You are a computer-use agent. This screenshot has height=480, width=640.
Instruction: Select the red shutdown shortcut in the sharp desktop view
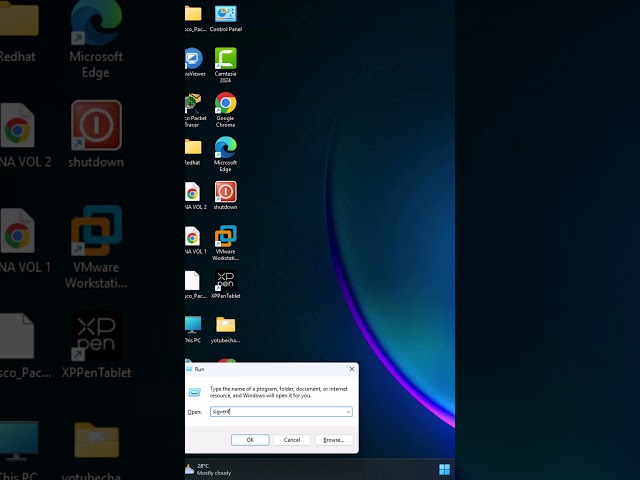pyautogui.click(x=226, y=196)
